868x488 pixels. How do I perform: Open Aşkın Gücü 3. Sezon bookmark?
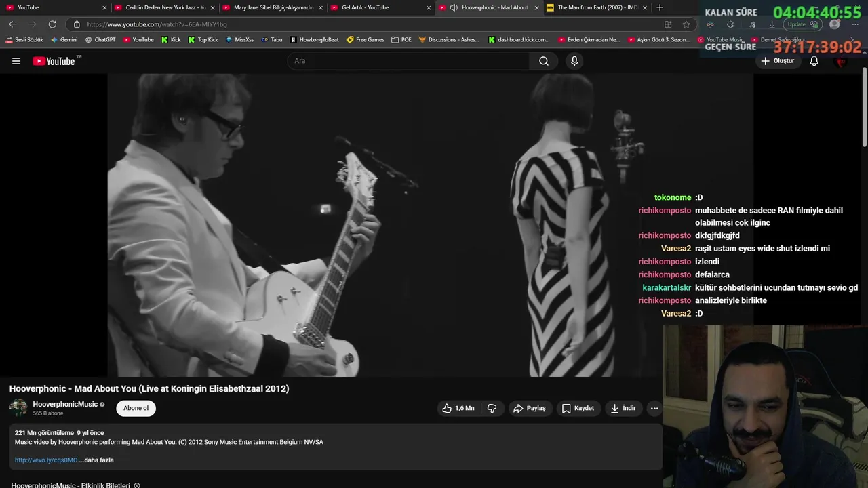tap(658, 40)
